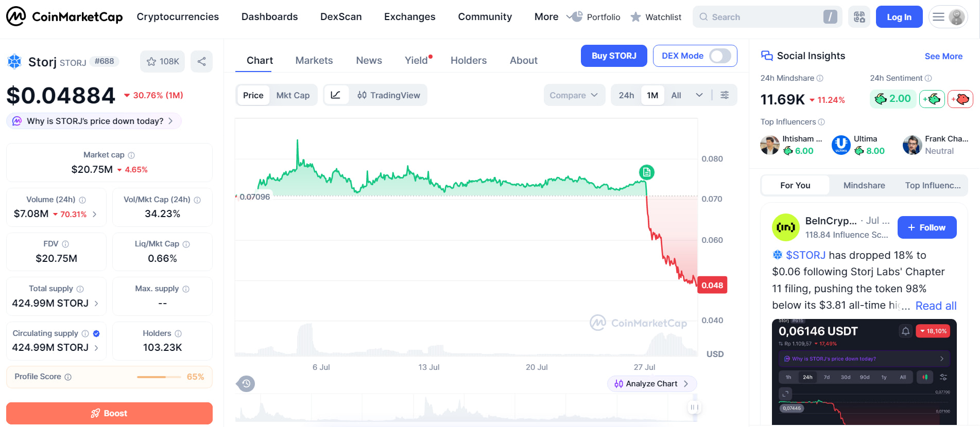The width and height of the screenshot is (980, 427).
Task: Open the Yield tab
Action: click(x=416, y=60)
